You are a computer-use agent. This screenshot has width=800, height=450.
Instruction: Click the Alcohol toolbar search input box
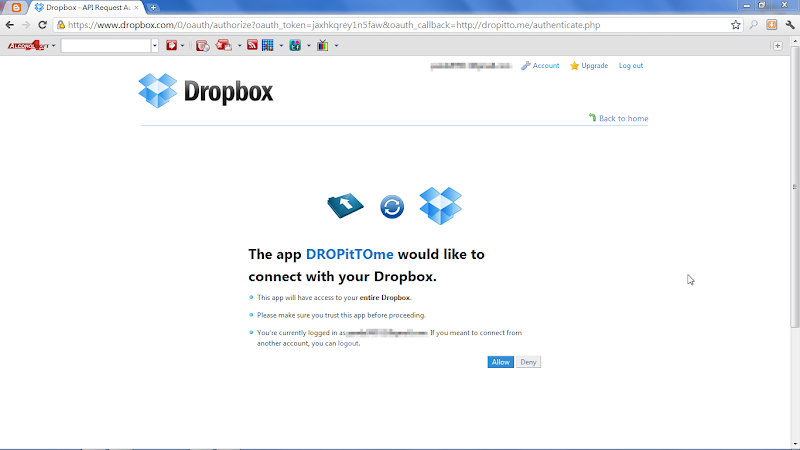tap(106, 45)
